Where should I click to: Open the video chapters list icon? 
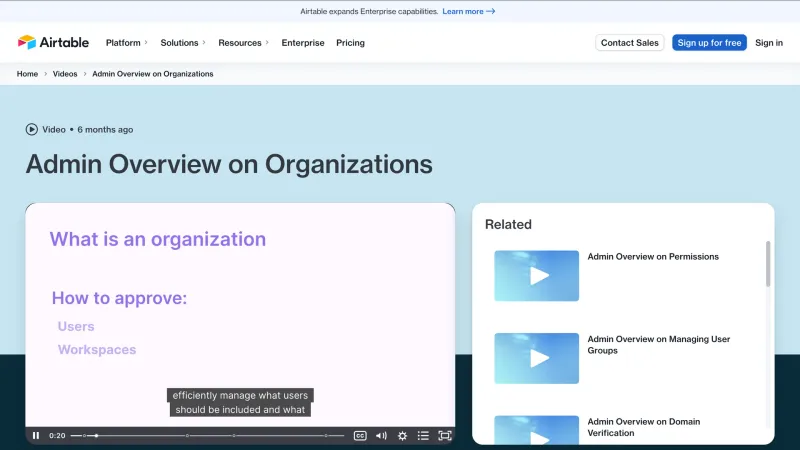(x=423, y=435)
